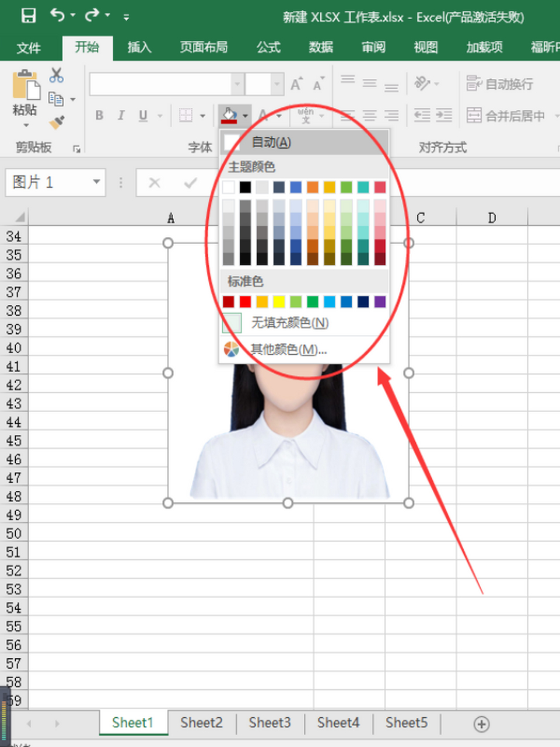Click the Fill Color paint bucket icon
Viewport: 560px width, 747px height.
pyautogui.click(x=229, y=115)
